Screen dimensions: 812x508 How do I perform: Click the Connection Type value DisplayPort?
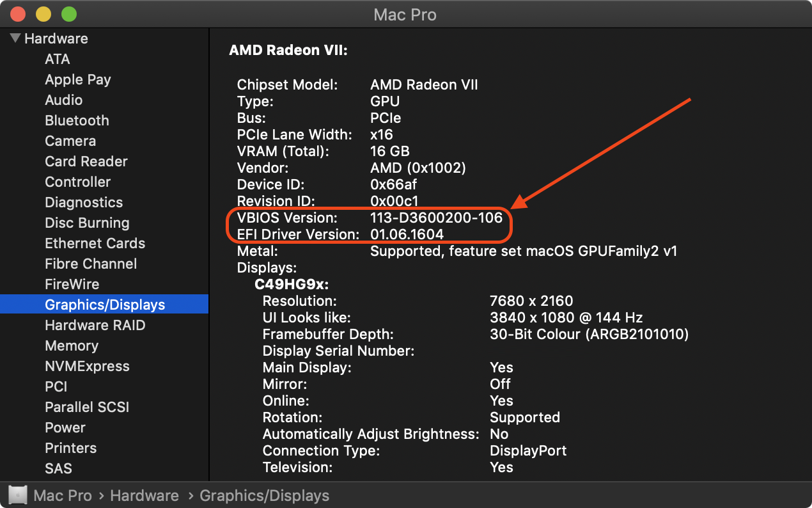pos(528,450)
